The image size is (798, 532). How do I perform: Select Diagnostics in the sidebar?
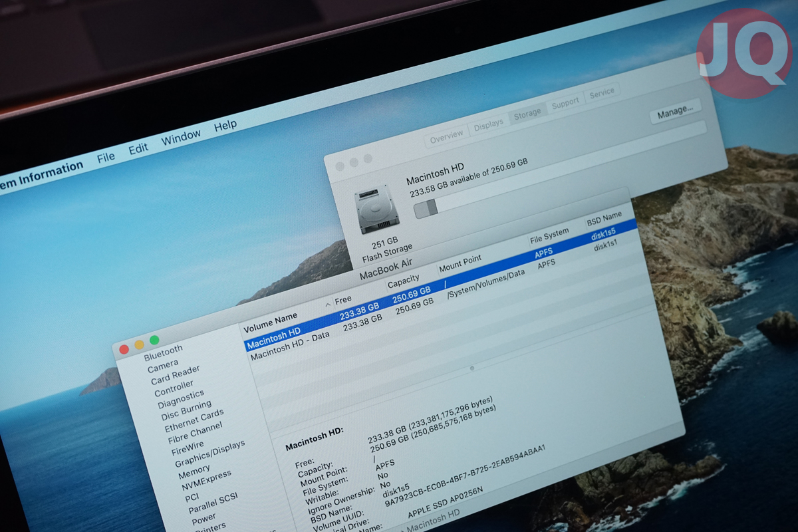(x=181, y=399)
